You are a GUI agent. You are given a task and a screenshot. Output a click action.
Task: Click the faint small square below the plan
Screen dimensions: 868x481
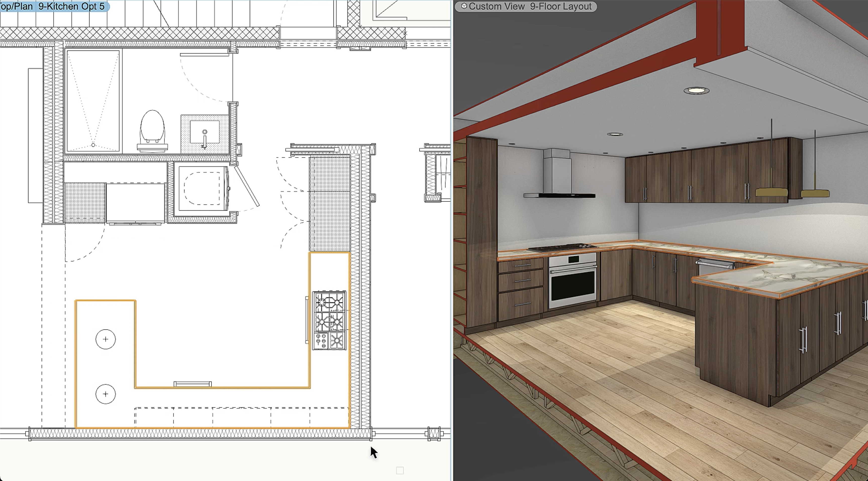click(400, 470)
